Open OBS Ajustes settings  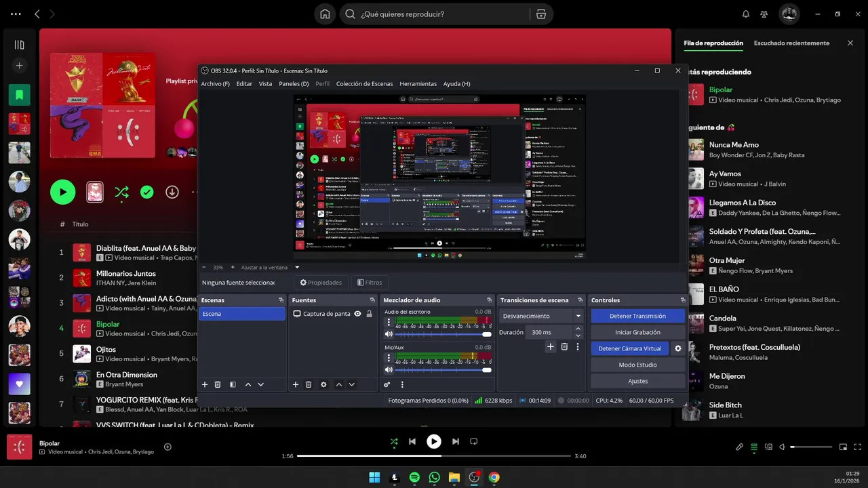[x=637, y=381]
